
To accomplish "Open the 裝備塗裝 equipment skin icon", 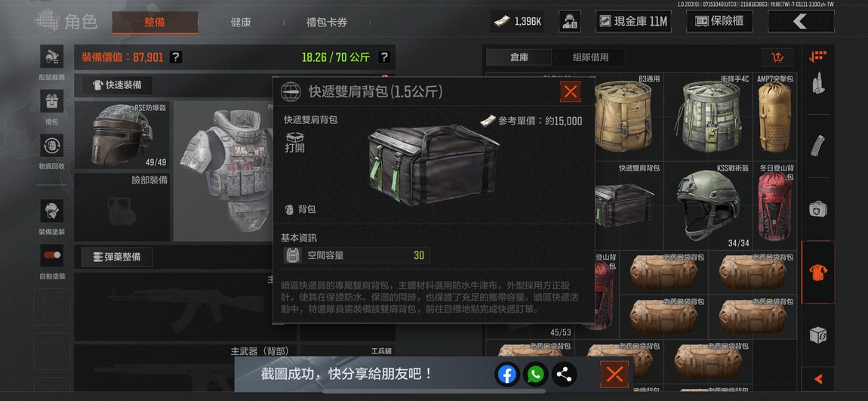I will click(x=51, y=211).
